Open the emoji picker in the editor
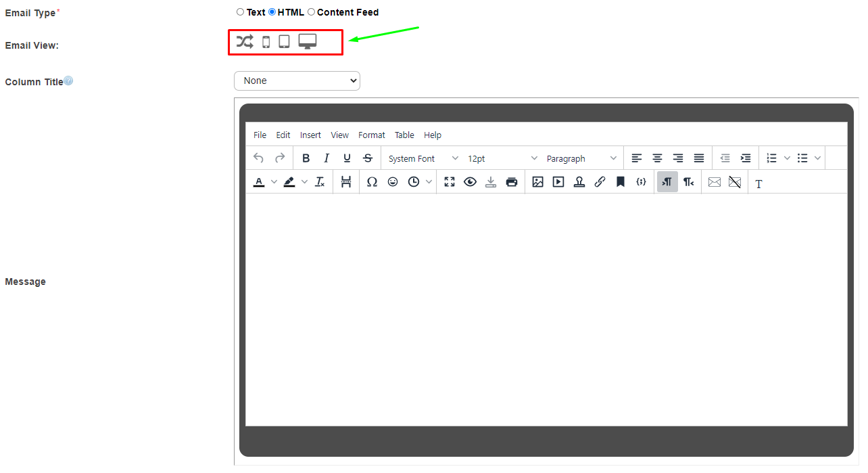This screenshot has width=868, height=473. point(393,182)
